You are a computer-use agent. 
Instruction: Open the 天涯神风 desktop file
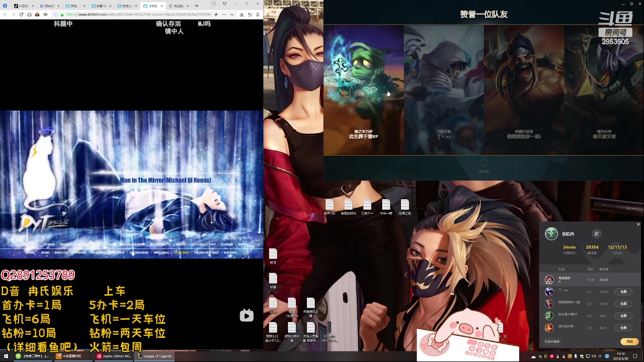tap(311, 307)
